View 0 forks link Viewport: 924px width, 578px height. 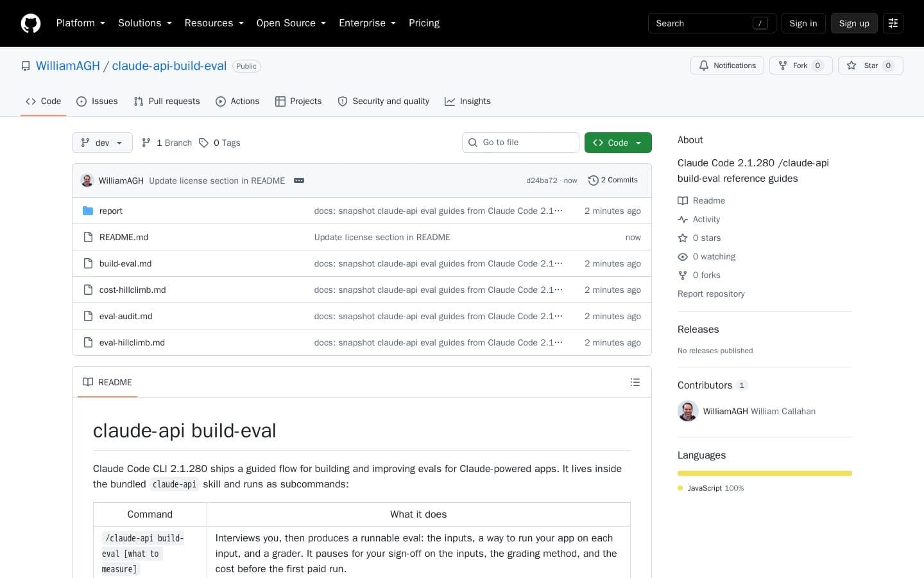tap(699, 275)
